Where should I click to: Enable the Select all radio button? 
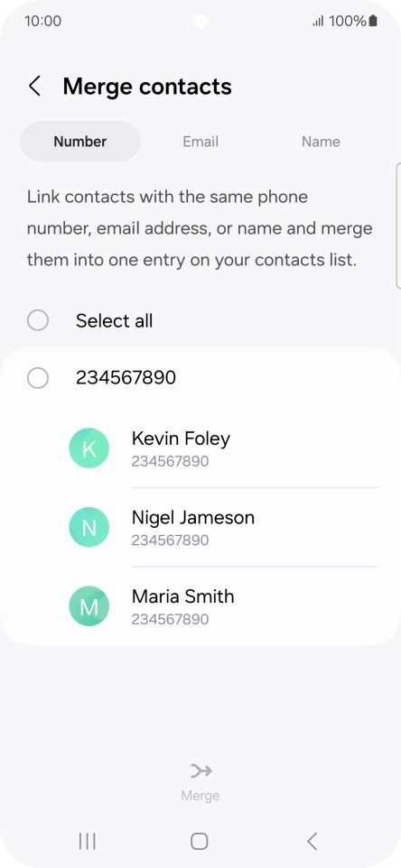[x=38, y=320]
